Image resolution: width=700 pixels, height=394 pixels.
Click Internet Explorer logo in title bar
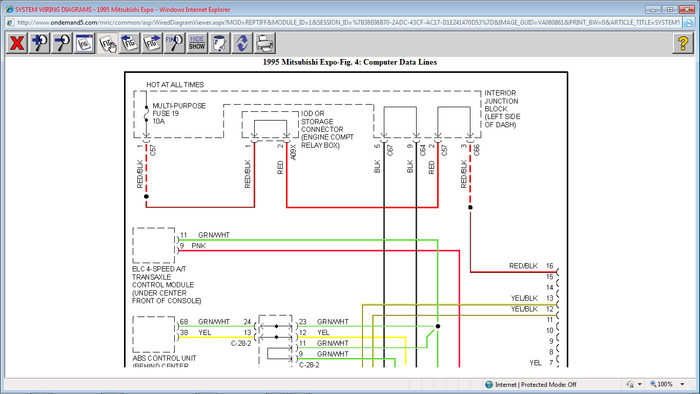click(9, 9)
